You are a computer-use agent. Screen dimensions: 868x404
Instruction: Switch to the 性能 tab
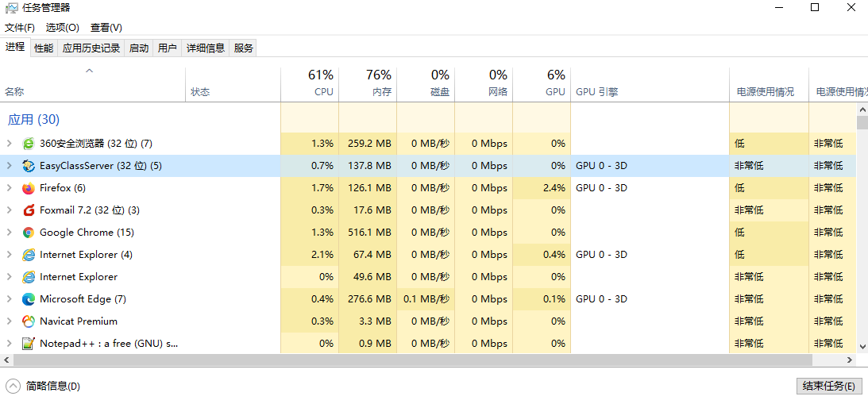[x=44, y=48]
